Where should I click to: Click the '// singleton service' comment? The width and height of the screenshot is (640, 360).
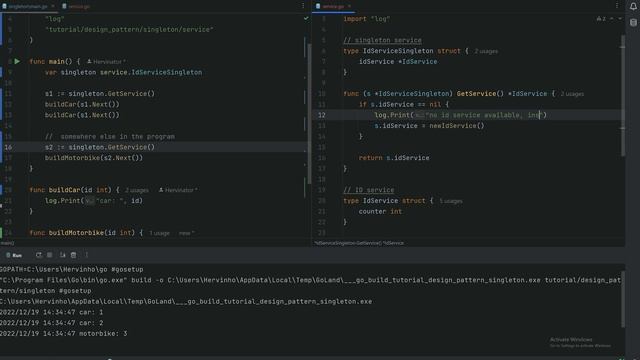tap(382, 40)
